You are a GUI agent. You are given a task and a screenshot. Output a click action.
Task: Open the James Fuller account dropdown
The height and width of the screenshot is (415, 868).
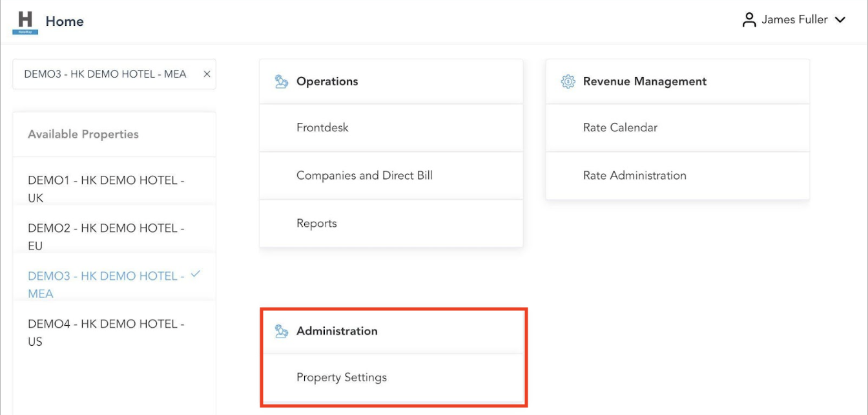(x=840, y=20)
